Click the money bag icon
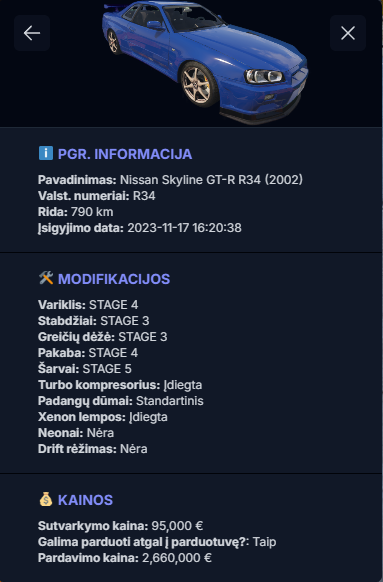This screenshot has width=383, height=582. pos(46,499)
